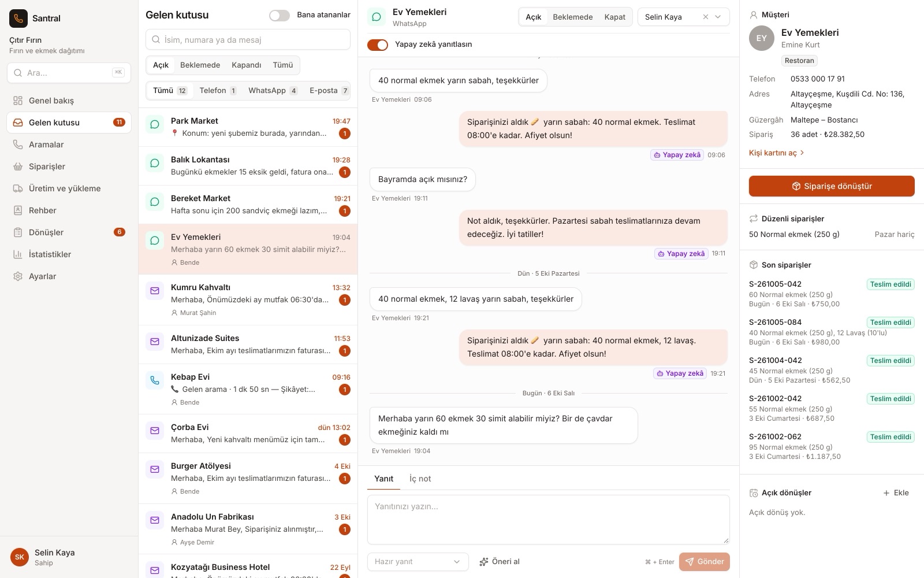Go to Aramalar phone section
The height and width of the screenshot is (578, 924).
69,144
